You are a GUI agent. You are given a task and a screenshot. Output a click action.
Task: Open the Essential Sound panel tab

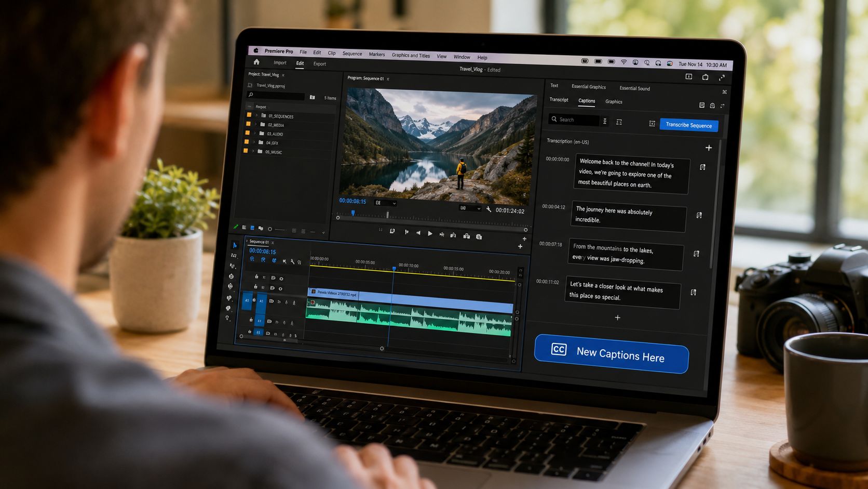tap(634, 88)
